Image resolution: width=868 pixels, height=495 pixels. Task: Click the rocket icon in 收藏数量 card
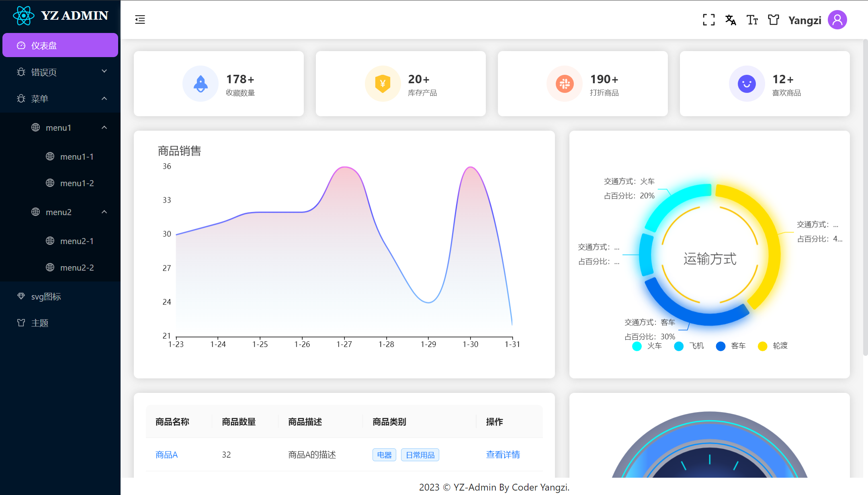click(201, 84)
